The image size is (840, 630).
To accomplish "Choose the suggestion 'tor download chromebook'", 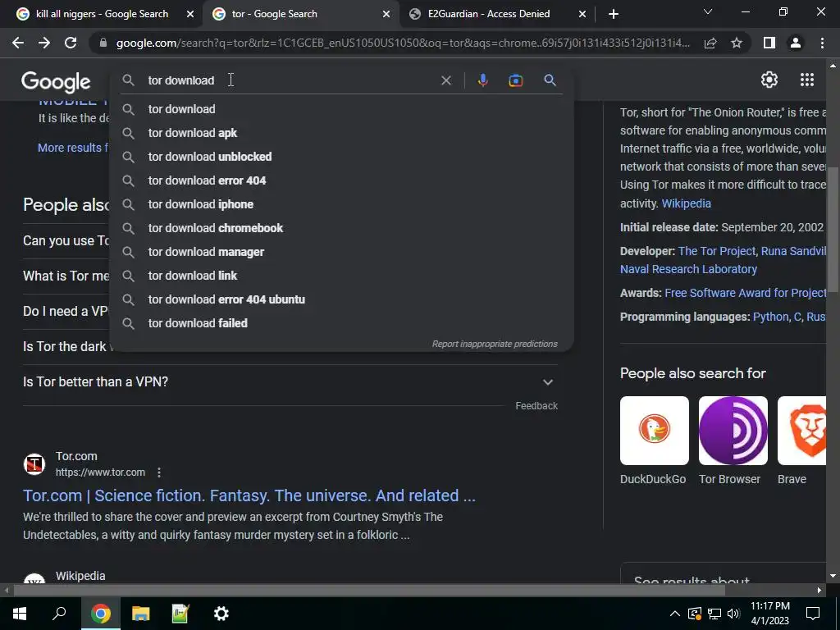I will (x=342, y=228).
